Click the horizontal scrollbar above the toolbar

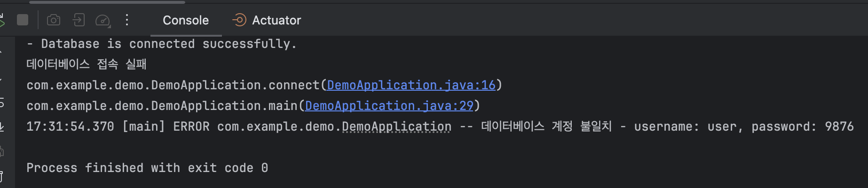coord(107,2)
